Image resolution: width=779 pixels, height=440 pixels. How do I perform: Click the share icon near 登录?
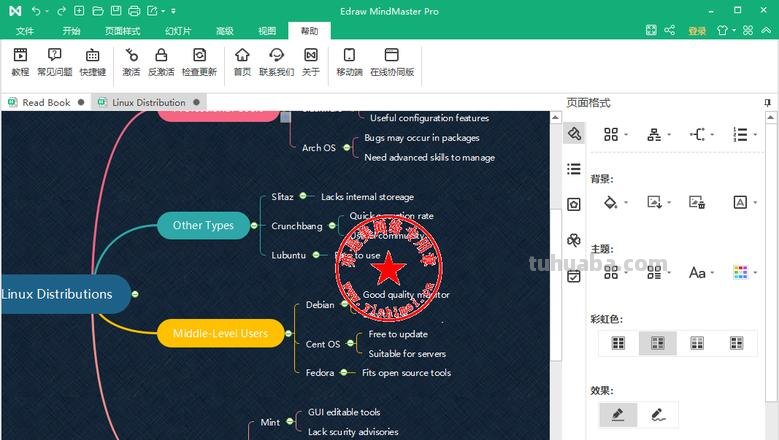click(670, 30)
